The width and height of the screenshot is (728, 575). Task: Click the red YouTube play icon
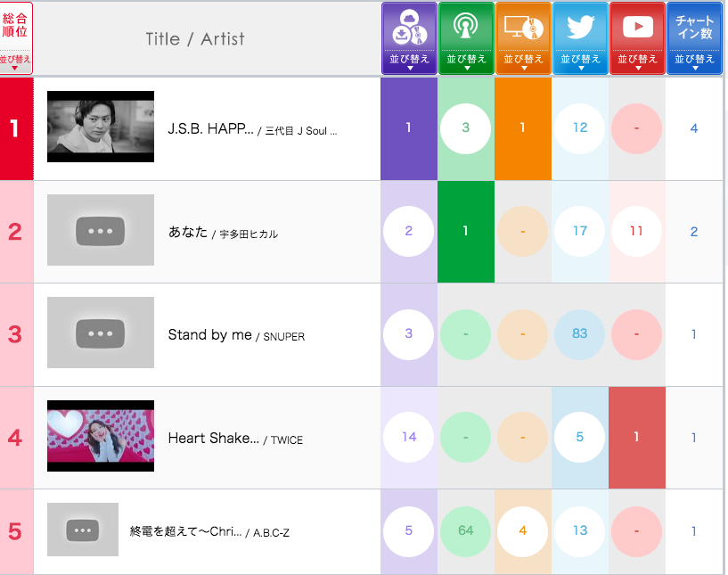pyautogui.click(x=637, y=28)
